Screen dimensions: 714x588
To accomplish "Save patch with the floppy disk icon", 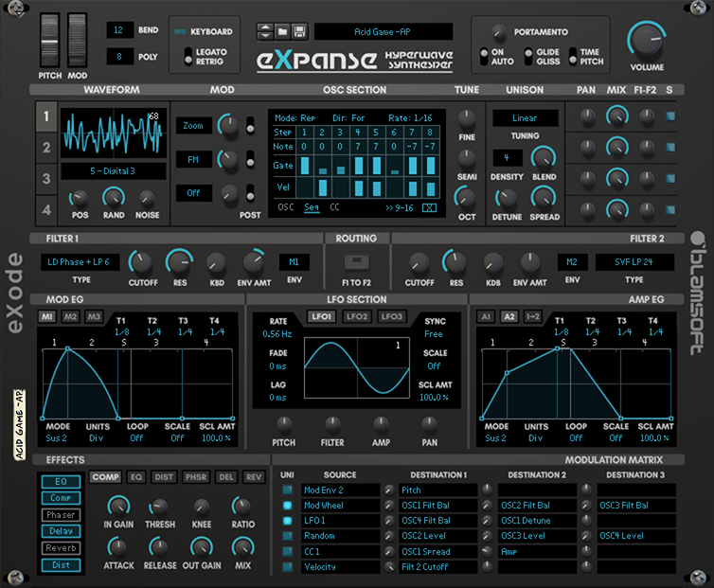I will pyautogui.click(x=299, y=31).
